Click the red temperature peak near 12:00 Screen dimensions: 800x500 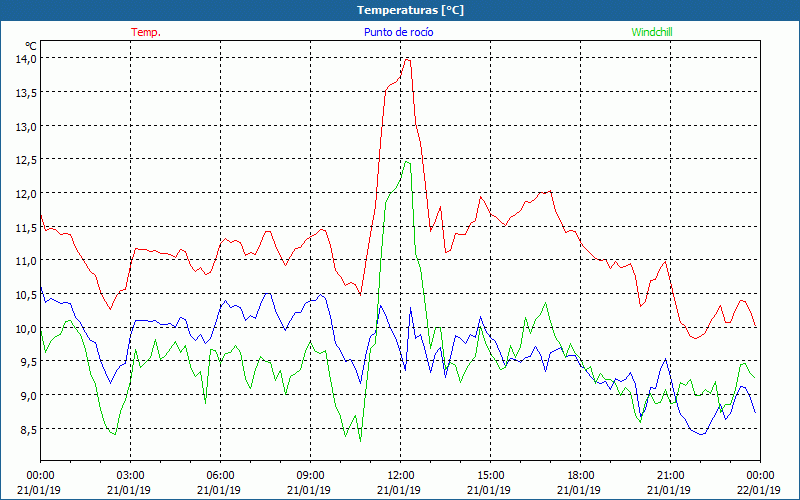pyautogui.click(x=407, y=60)
